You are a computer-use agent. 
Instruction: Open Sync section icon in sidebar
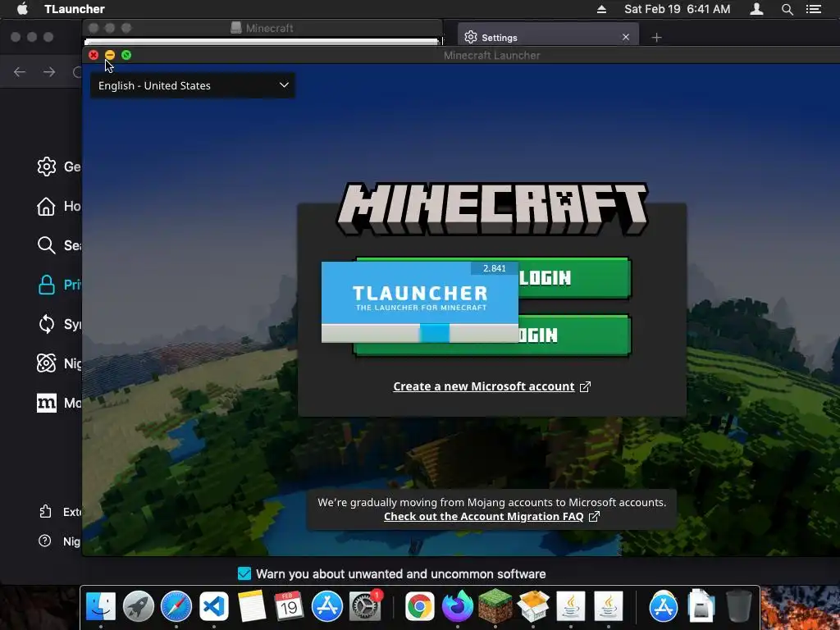(x=47, y=324)
